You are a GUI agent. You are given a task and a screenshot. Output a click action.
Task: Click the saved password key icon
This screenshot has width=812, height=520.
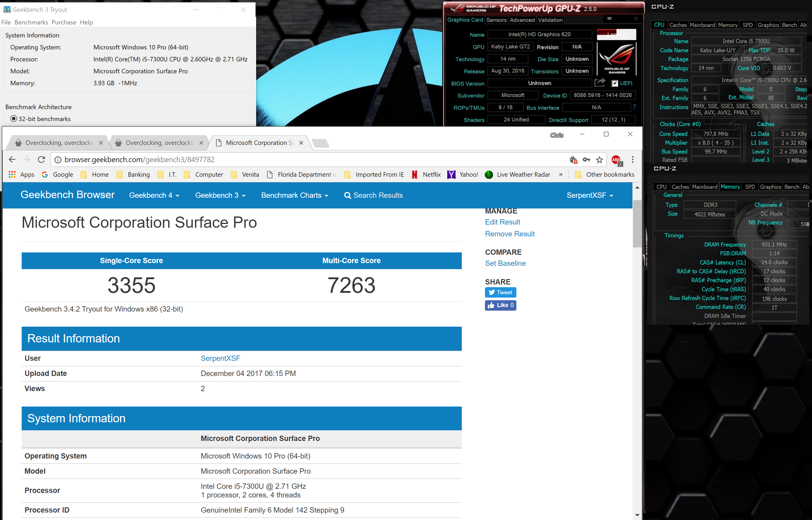(586, 160)
